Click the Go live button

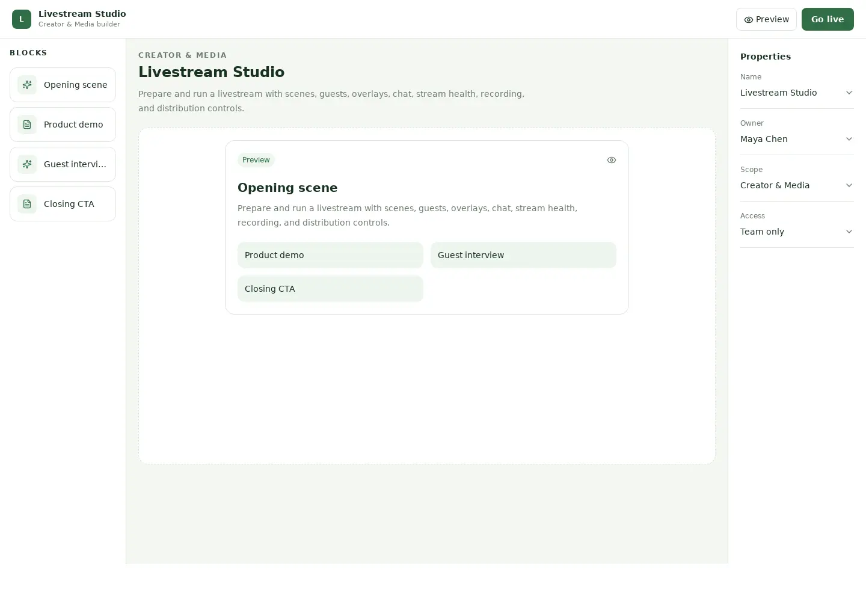point(828,19)
